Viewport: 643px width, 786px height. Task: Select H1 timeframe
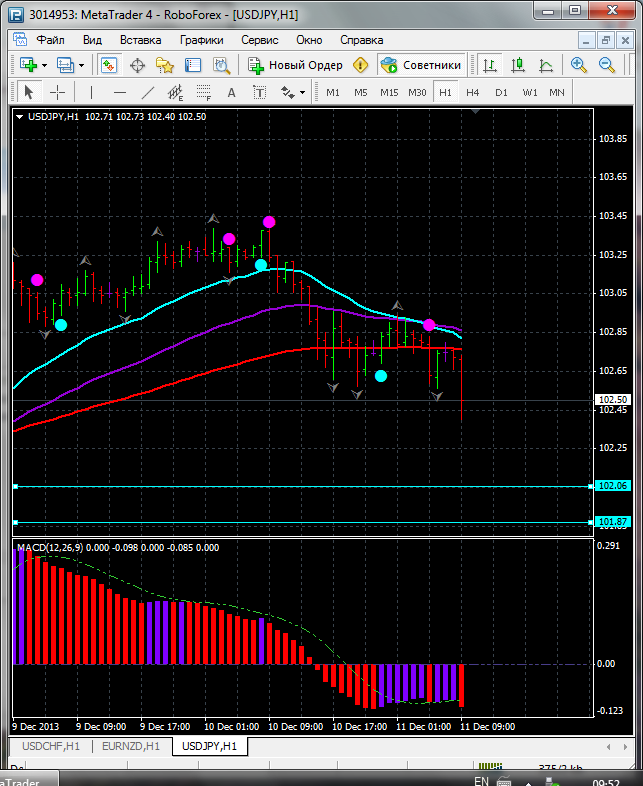point(445,92)
